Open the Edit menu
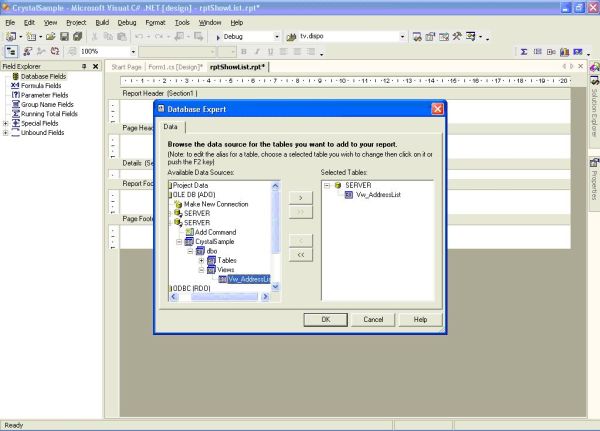This screenshot has width=600, height=431. 29,23
